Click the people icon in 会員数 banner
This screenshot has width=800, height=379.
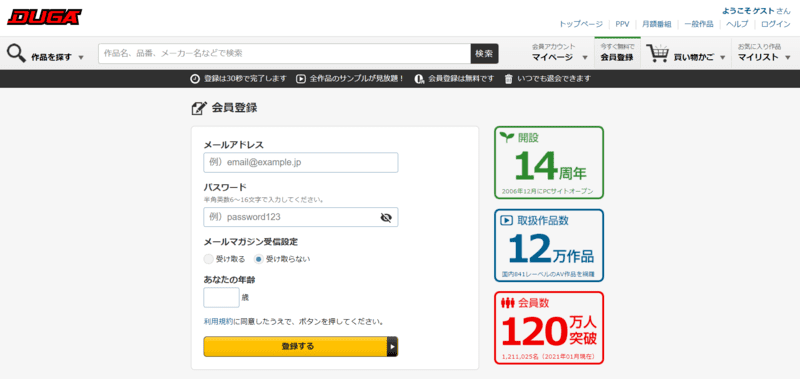click(508, 302)
